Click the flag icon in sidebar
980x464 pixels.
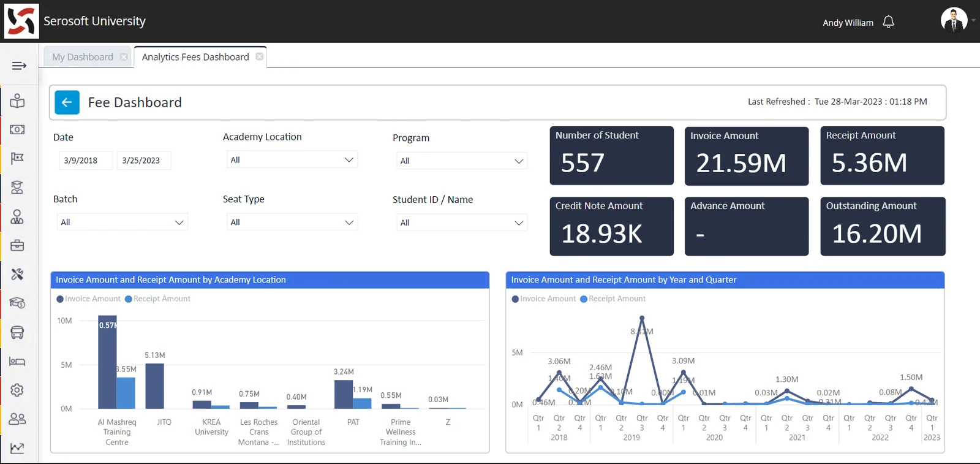click(17, 159)
